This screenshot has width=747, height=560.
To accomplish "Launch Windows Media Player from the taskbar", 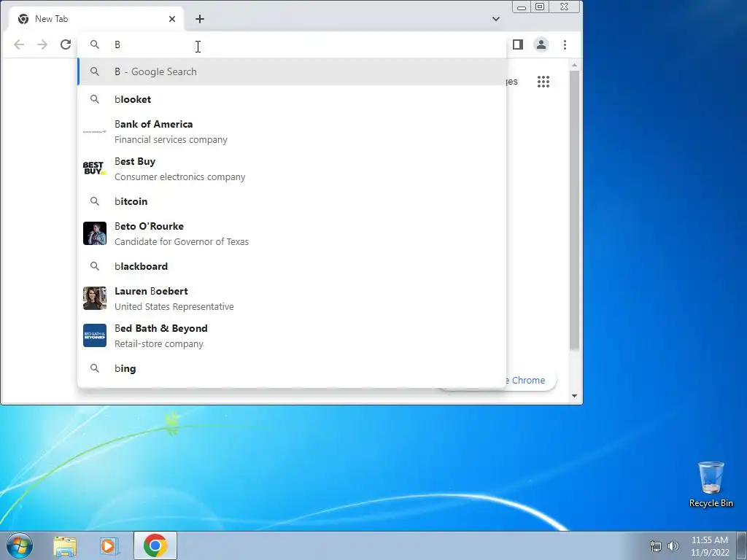I will coord(109,545).
